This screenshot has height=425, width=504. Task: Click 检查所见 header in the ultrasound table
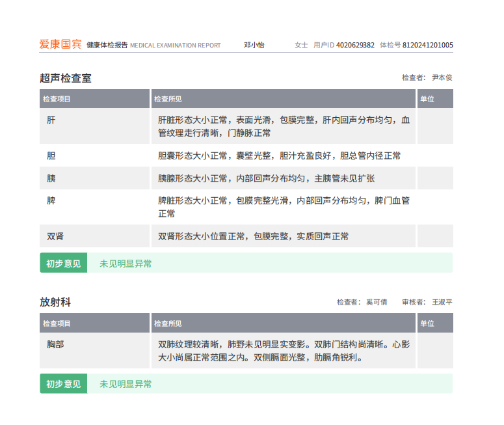pos(168,99)
